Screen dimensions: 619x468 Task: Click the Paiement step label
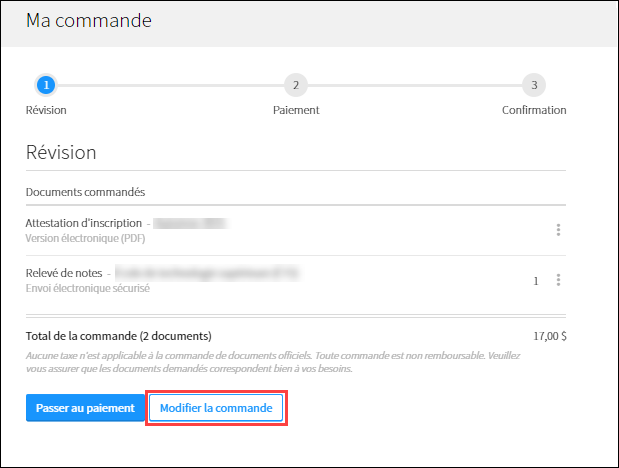point(296,110)
